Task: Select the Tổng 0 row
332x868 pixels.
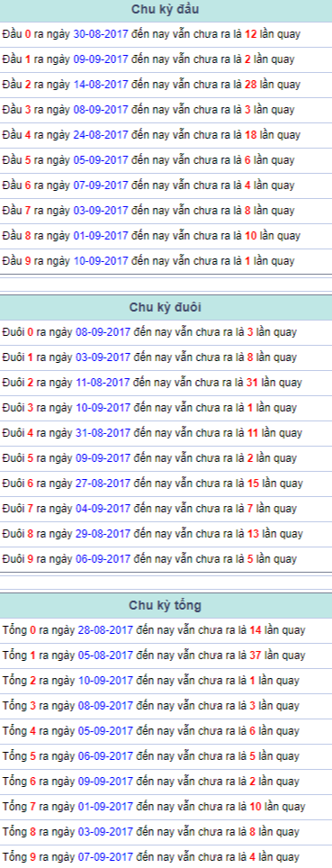Action: [x=166, y=630]
